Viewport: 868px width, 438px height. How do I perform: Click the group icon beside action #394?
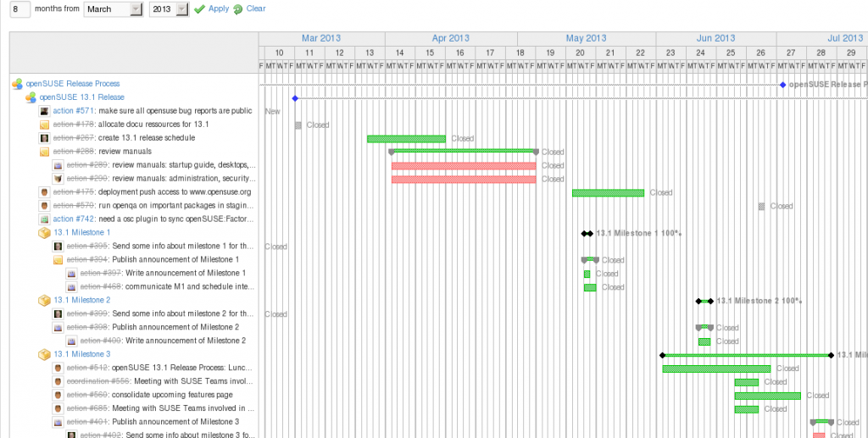(x=58, y=259)
